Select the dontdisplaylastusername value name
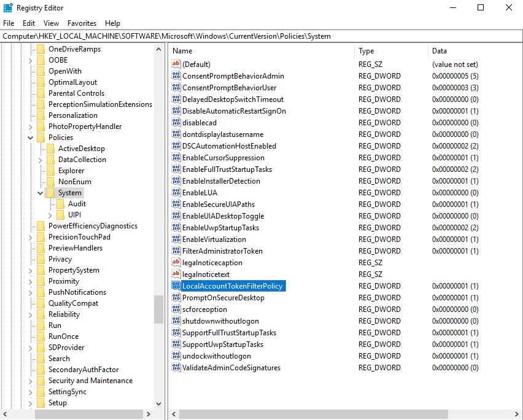 pos(223,134)
